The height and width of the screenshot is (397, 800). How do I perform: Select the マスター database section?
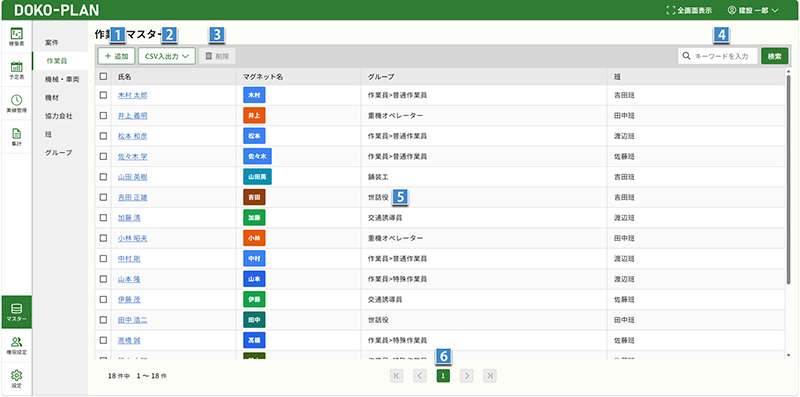click(x=17, y=312)
